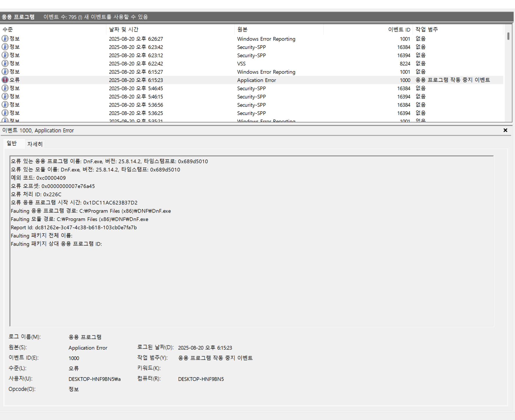
Task: Click info icon of 6:26:27 event row
Action: 5,39
